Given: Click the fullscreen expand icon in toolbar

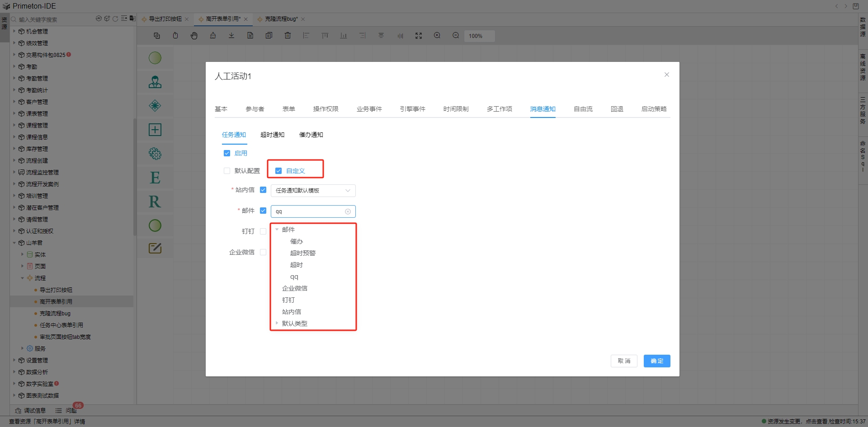Looking at the screenshot, I should pyautogui.click(x=419, y=36).
